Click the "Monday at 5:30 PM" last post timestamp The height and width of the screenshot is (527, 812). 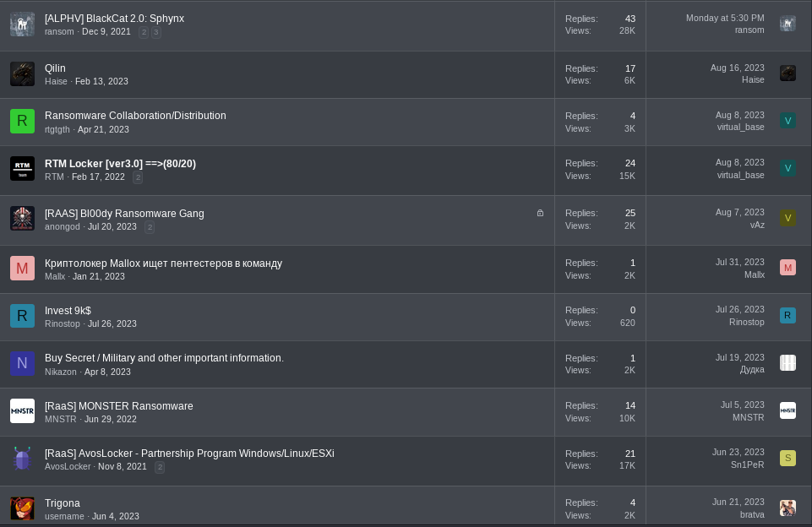tap(725, 18)
